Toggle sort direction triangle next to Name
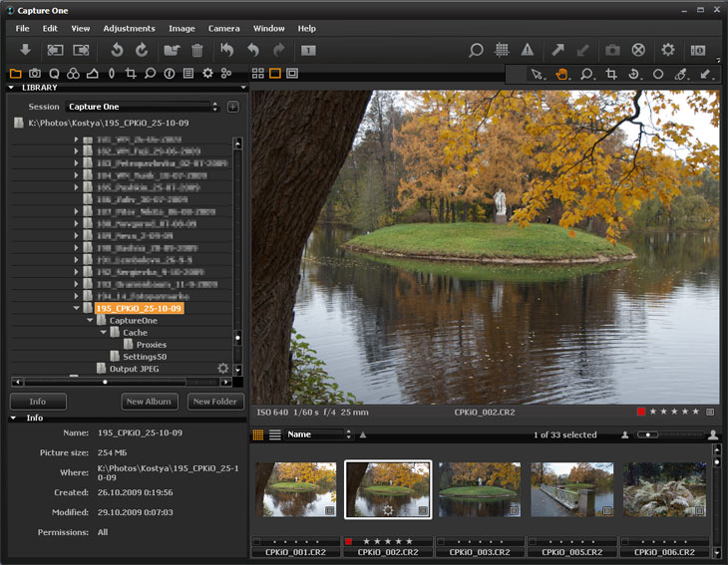The image size is (728, 565). tap(363, 434)
